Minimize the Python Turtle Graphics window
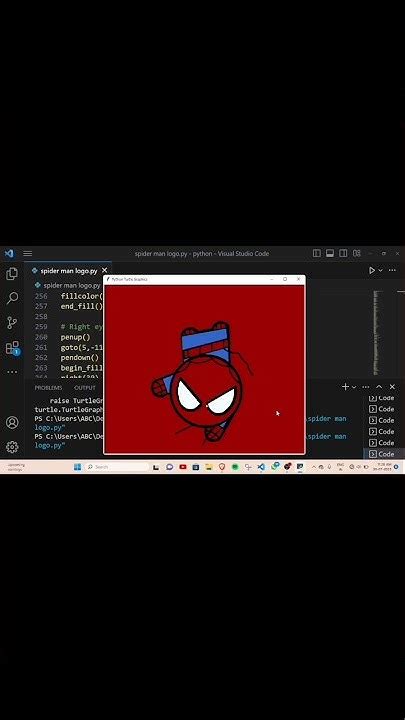405x720 pixels. [272, 279]
